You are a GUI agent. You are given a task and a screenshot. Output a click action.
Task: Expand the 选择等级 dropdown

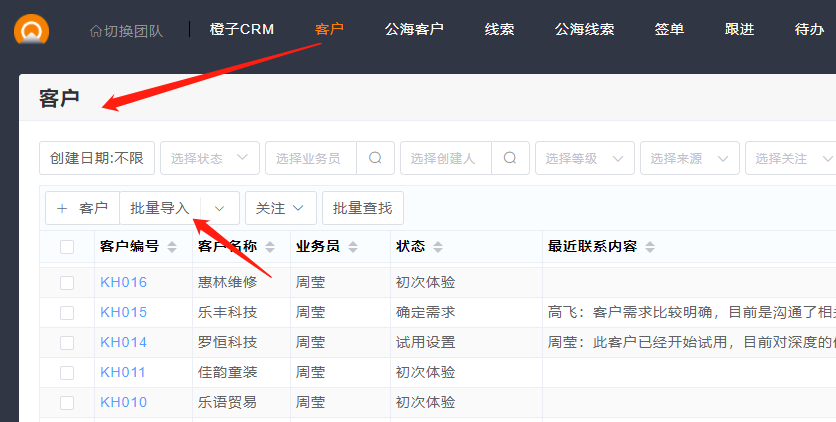click(x=584, y=158)
